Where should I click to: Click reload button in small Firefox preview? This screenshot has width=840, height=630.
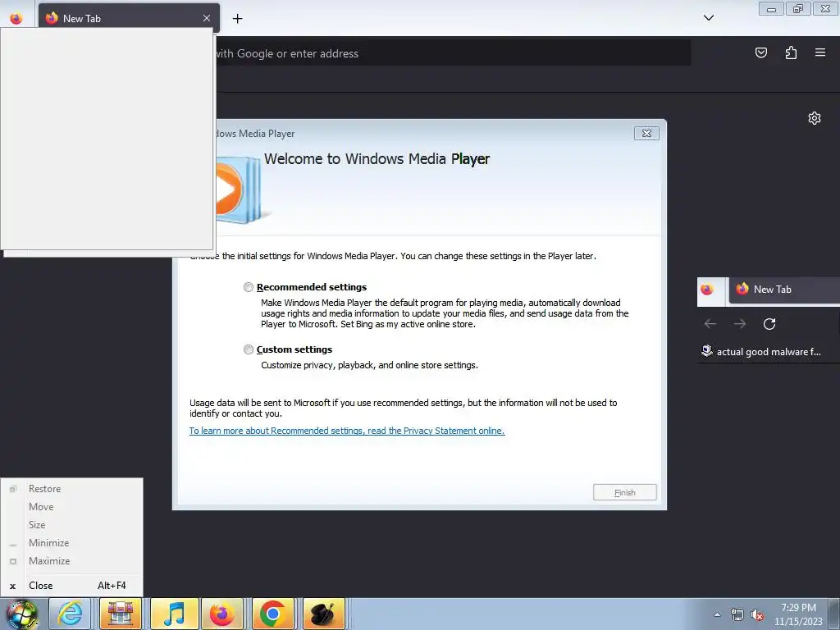click(769, 323)
